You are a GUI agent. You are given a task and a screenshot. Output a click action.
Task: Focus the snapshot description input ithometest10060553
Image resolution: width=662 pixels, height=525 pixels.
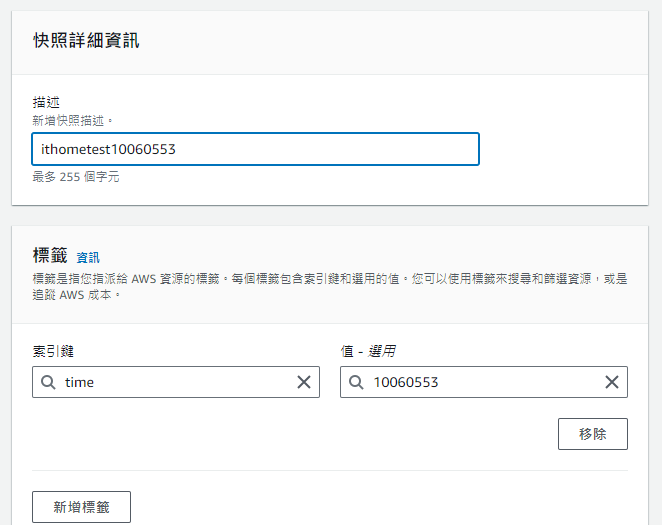click(x=255, y=149)
